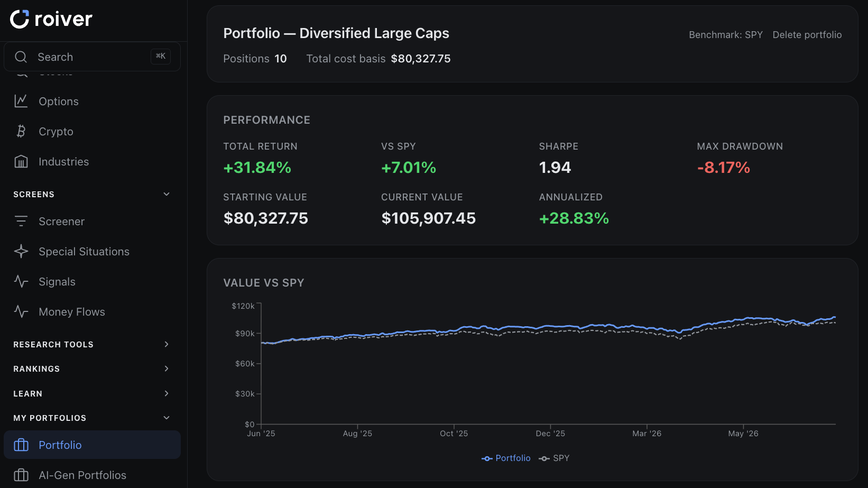Viewport: 868px width, 488px height.
Task: Expand the LEARN section chevron
Action: [x=167, y=393]
